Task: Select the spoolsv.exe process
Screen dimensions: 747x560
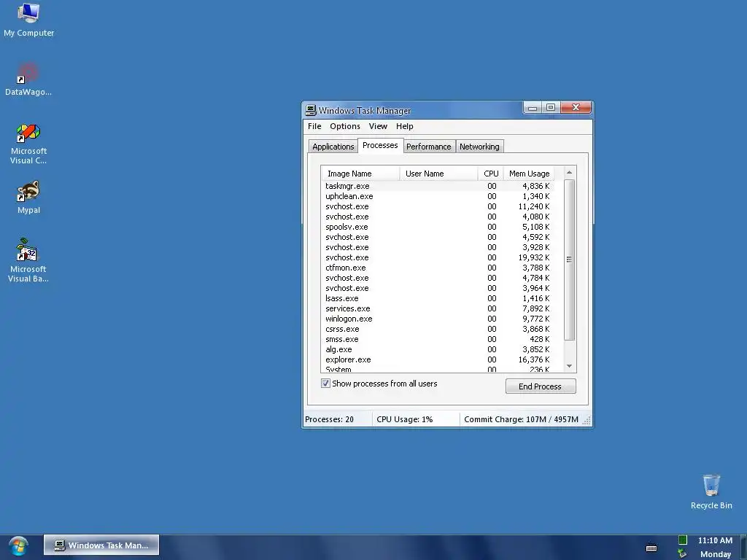Action: tap(438, 227)
